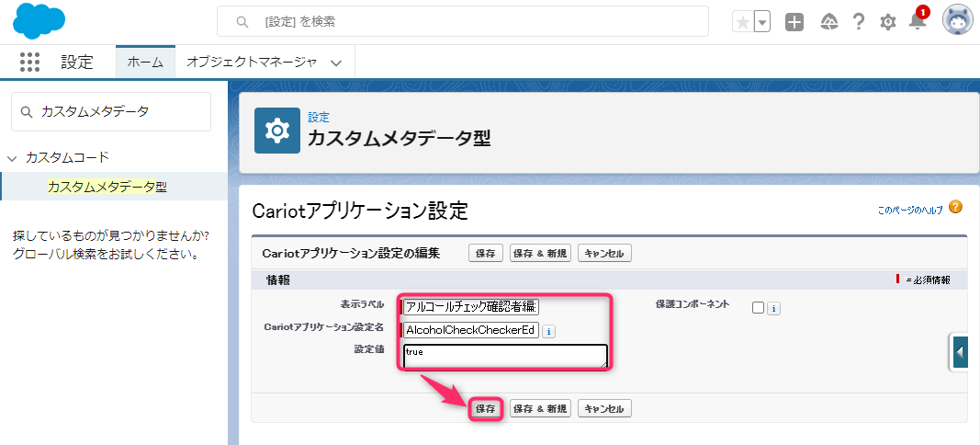Open the このページのヘルプ link
Viewport: 980px width, 445px height.
tap(909, 211)
